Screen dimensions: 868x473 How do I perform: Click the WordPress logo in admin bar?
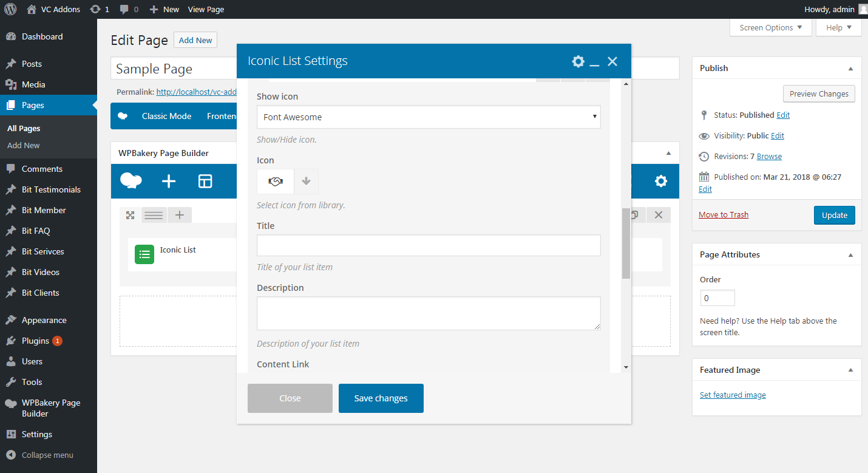[x=10, y=9]
